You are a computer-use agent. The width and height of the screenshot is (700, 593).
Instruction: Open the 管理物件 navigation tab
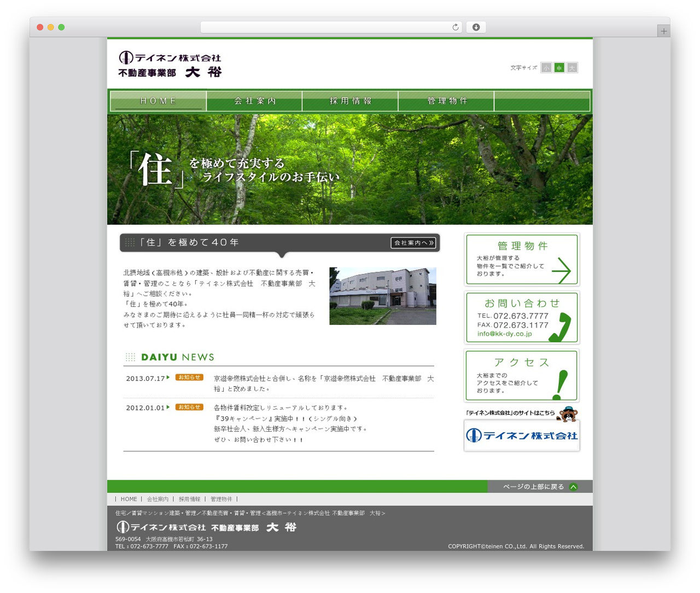(x=446, y=101)
